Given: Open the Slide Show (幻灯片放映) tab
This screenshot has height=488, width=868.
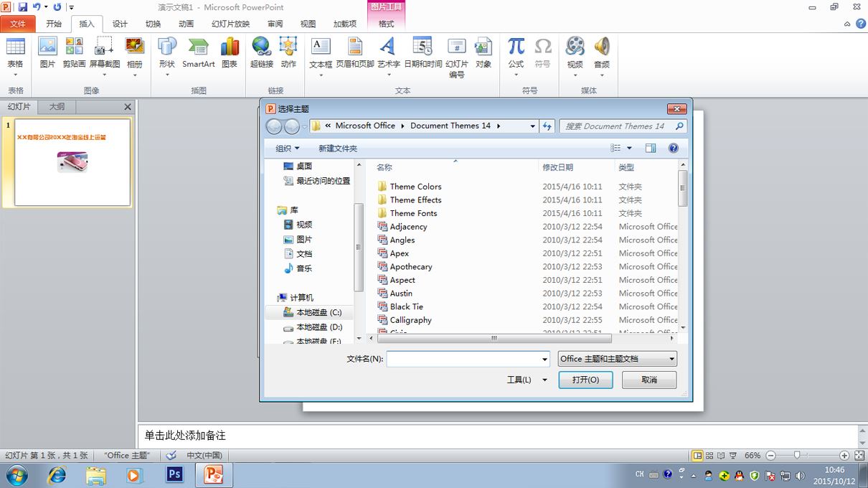Looking at the screenshot, I should point(230,24).
